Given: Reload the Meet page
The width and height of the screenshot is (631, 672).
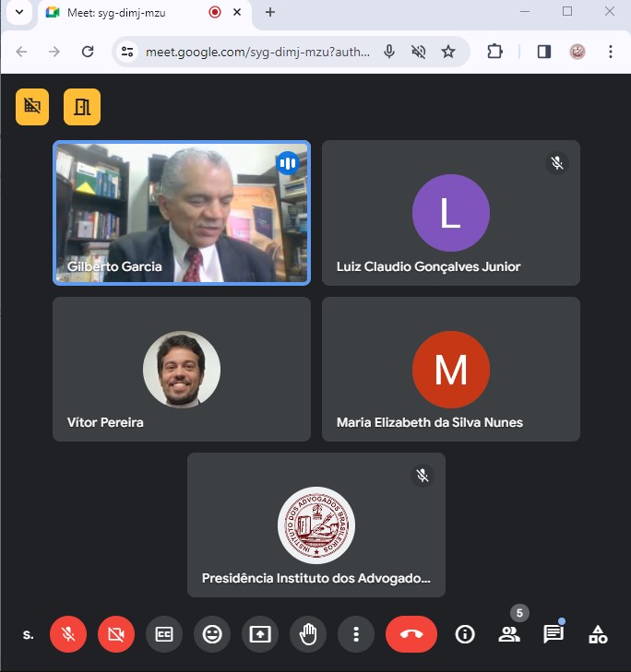Looking at the screenshot, I should coord(88,52).
